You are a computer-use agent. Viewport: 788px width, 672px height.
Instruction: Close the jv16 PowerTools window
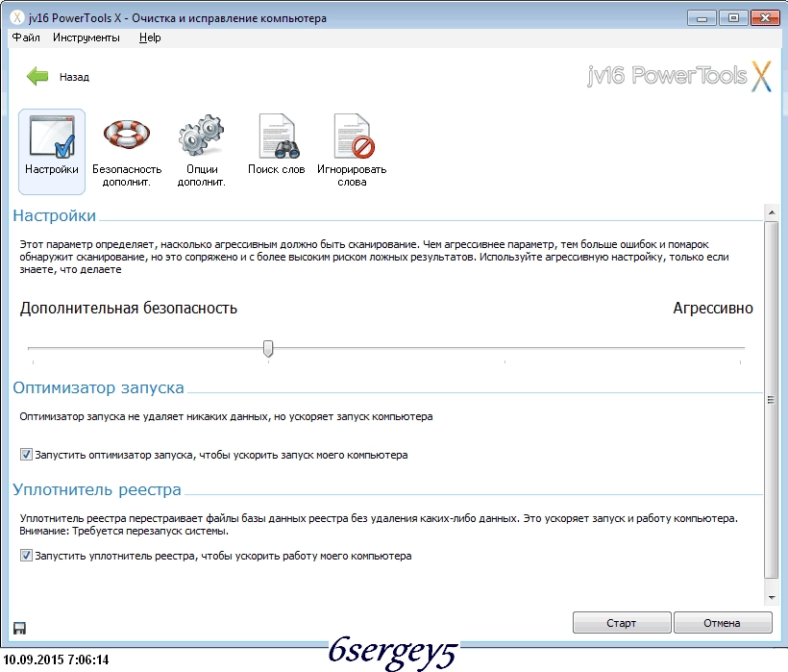click(x=765, y=18)
